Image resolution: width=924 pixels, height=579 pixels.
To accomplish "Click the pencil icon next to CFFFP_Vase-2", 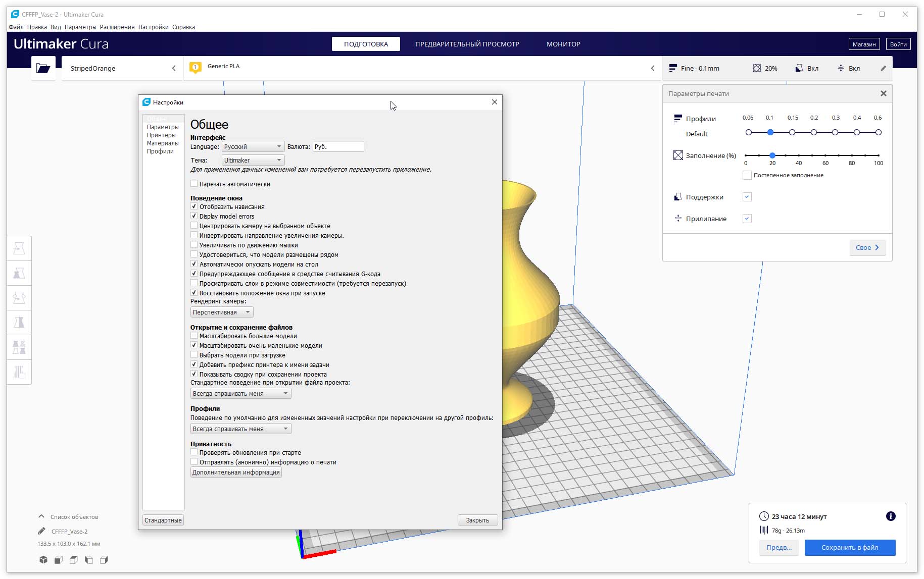I will [x=41, y=531].
